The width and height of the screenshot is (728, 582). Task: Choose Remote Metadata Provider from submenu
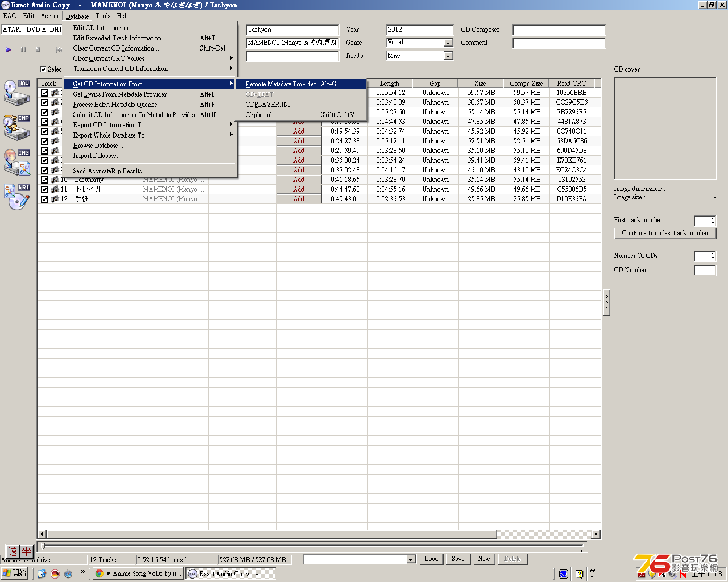coord(301,84)
